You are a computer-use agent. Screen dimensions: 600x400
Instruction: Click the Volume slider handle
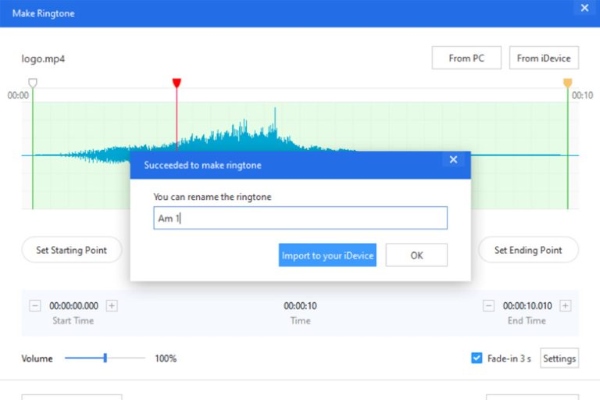point(105,358)
